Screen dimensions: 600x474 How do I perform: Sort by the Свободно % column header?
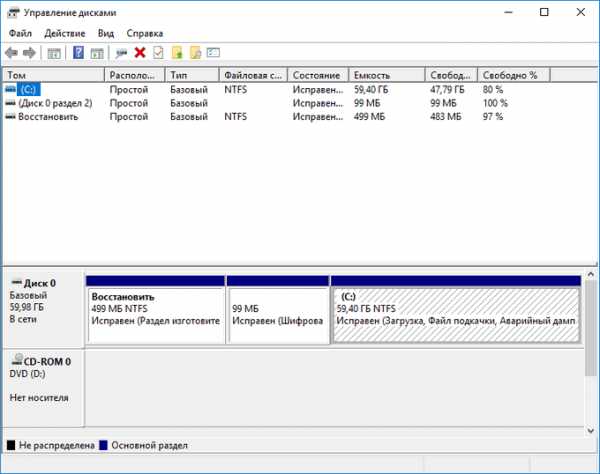pos(514,75)
